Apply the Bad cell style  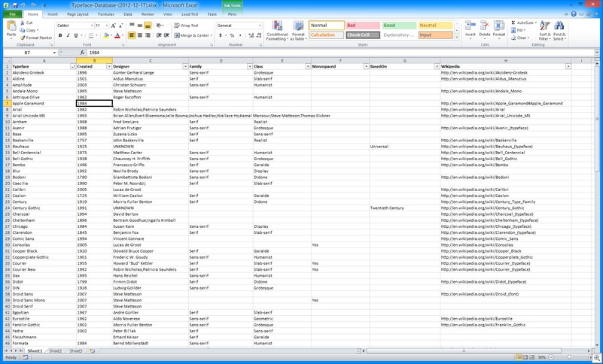point(362,26)
